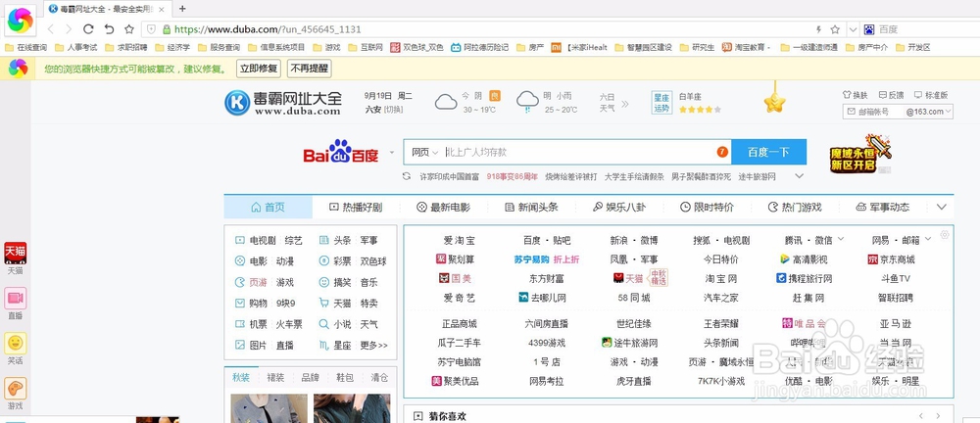The image size is (980, 423).
Task: Click the Baidu logo
Action: coord(341,152)
